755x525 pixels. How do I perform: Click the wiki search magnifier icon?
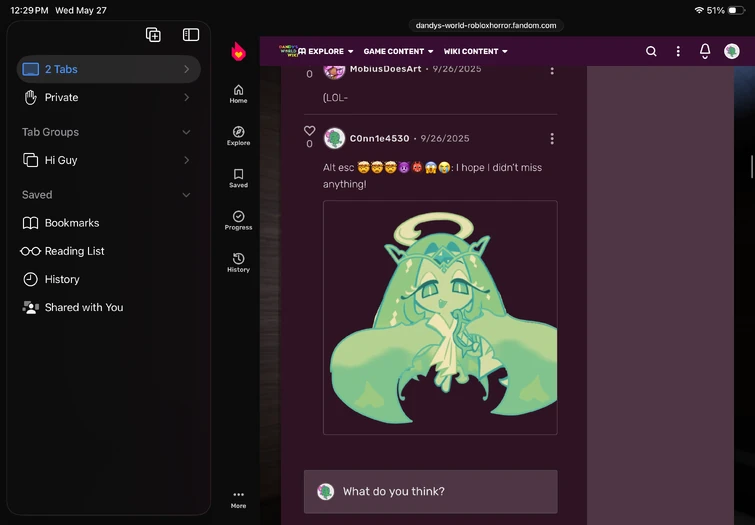(651, 51)
